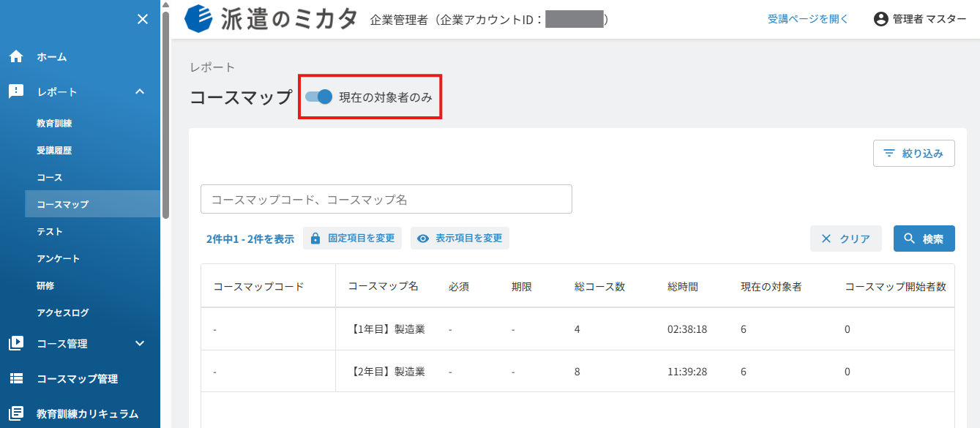Click total time 02:38:18

pyautogui.click(x=687, y=329)
